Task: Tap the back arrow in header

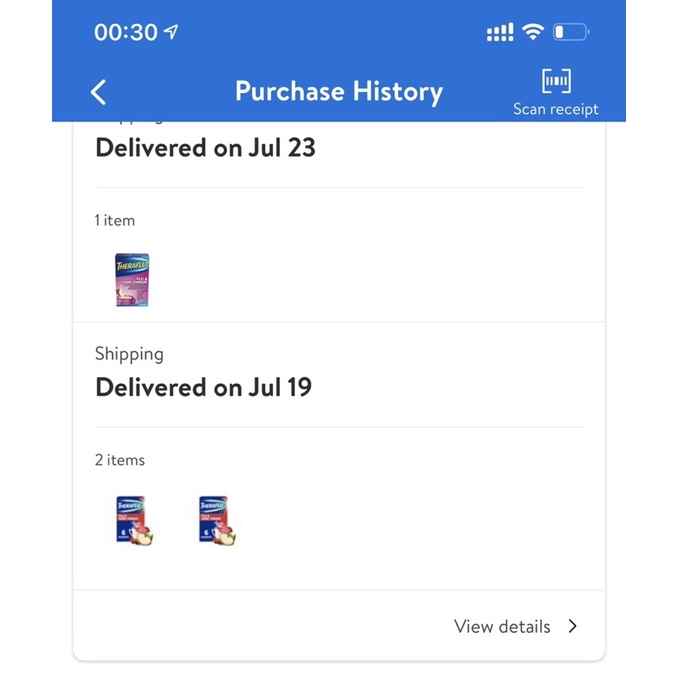Action: click(98, 92)
